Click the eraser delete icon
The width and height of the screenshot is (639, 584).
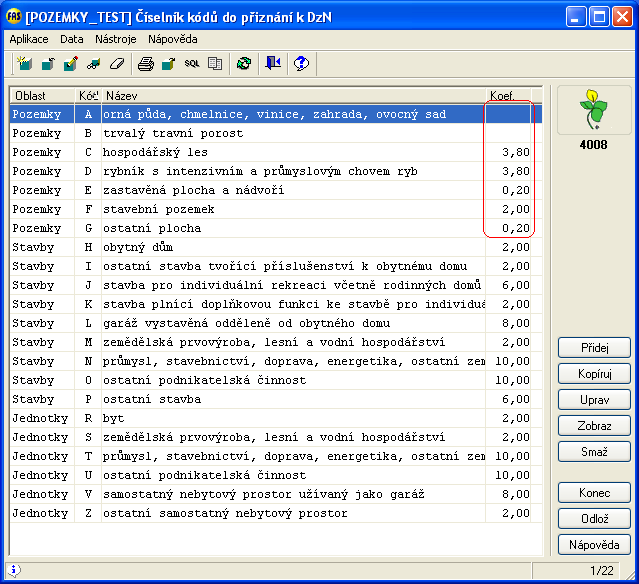(116, 63)
